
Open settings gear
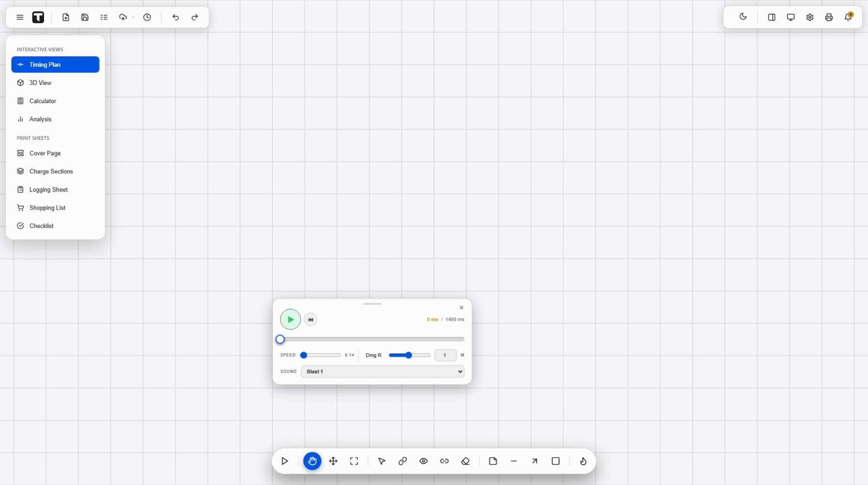[810, 17]
